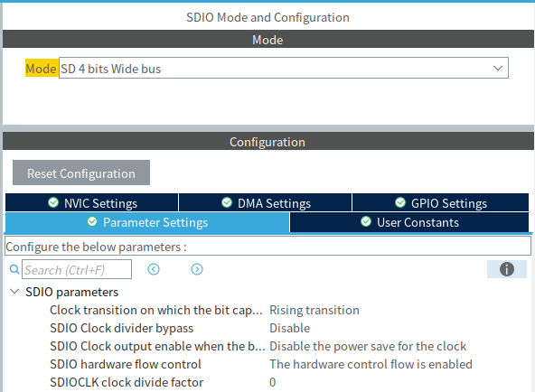The height and width of the screenshot is (392, 535).
Task: Click the search magnifier icon
Action: [14, 269]
